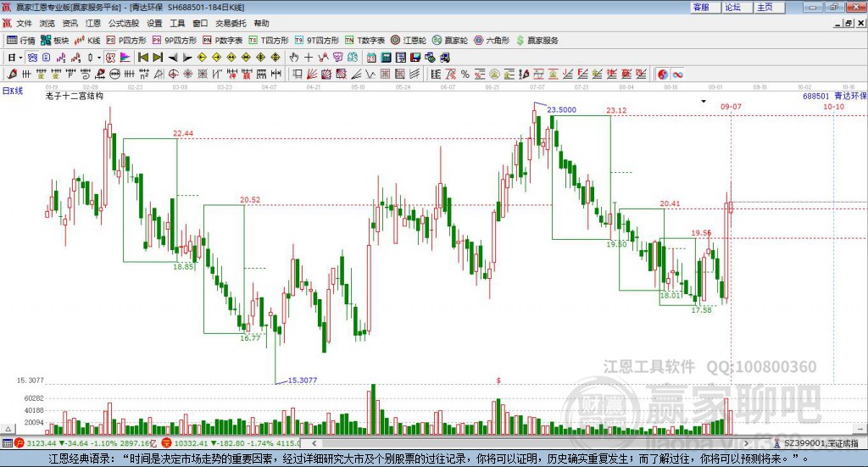The width and height of the screenshot is (868, 467).
Task: Expand the 日 period dropdown
Action: click(x=20, y=58)
